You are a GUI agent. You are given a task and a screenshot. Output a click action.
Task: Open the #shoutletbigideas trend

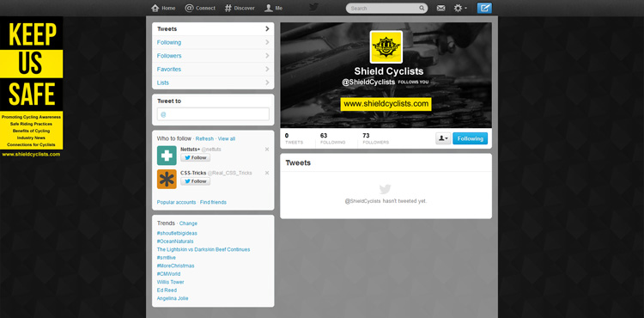point(177,234)
